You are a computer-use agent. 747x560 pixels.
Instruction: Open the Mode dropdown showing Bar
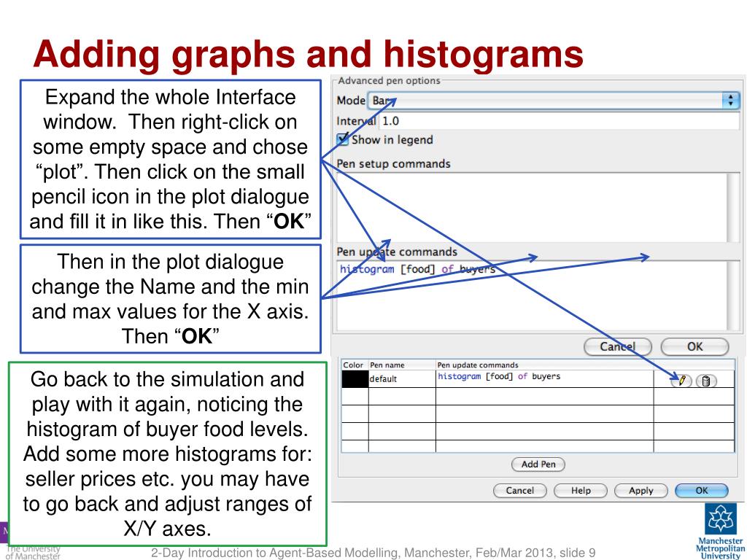click(554, 101)
